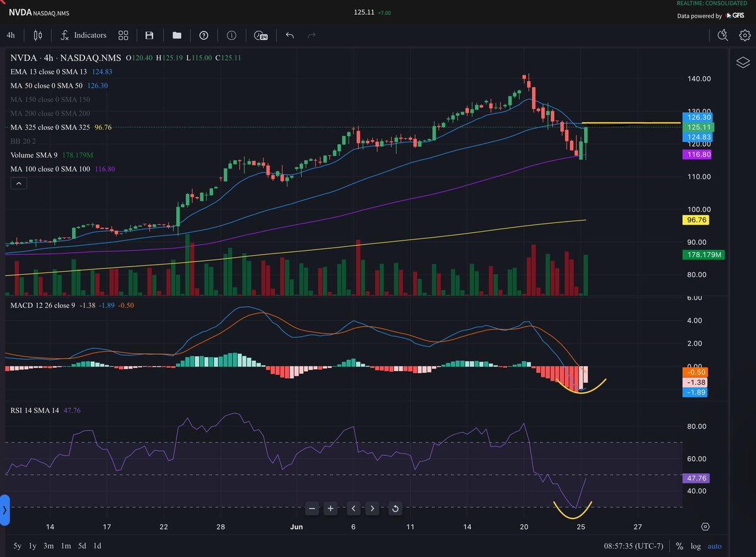The image size is (756, 557).
Task: Select MACD 12 26 close 9 legend
Action: (x=72, y=306)
